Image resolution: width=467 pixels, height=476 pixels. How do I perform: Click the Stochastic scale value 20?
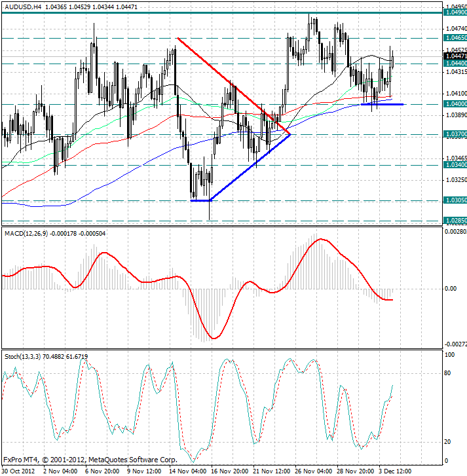pyautogui.click(x=447, y=442)
